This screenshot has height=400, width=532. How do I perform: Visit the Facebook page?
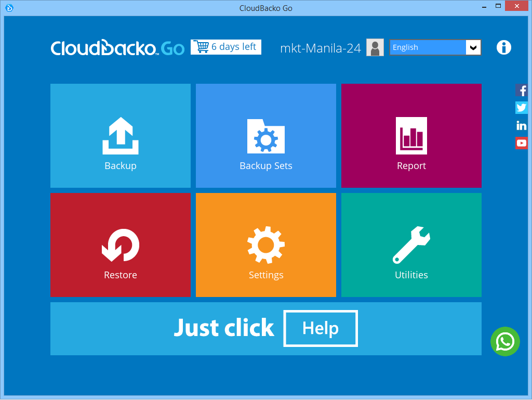pos(522,90)
